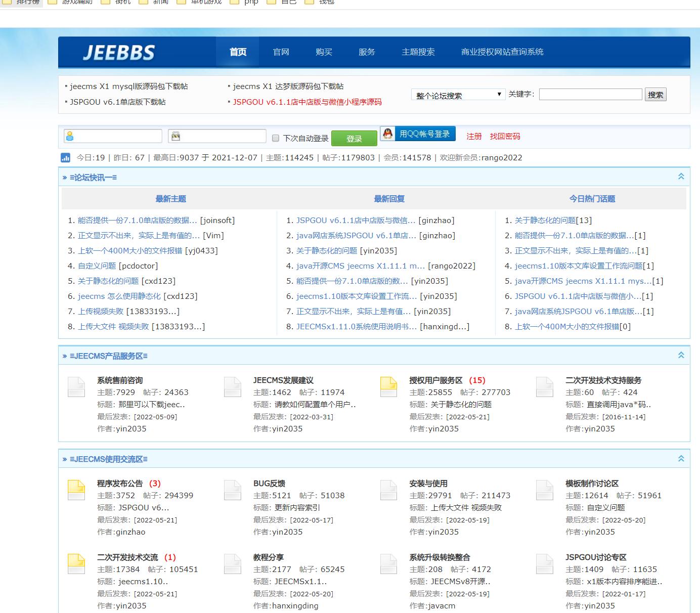Collapse the 论坛快讯 section
The height and width of the screenshot is (613, 700).
click(x=681, y=177)
